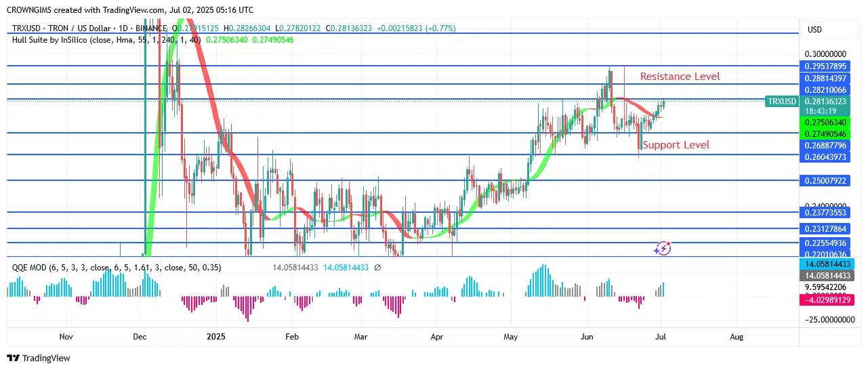Click the purple lightning event icon
Image resolution: width=868 pixels, height=370 pixels.
(x=662, y=249)
